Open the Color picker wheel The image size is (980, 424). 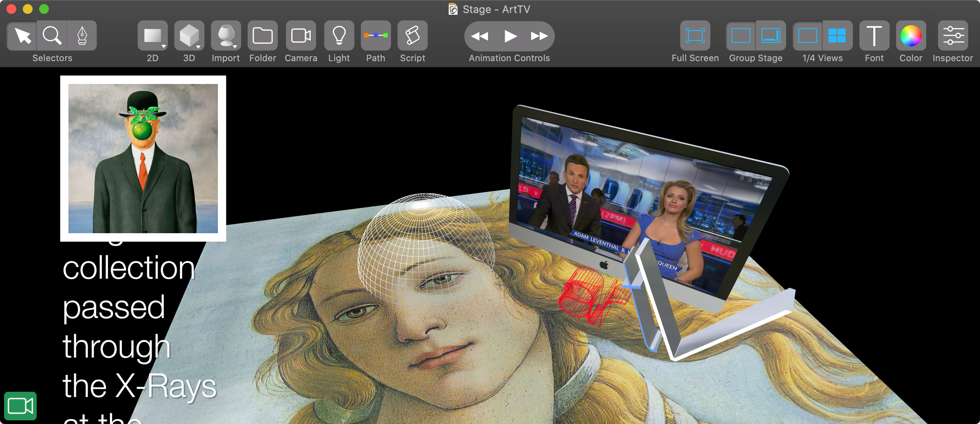pos(911,36)
